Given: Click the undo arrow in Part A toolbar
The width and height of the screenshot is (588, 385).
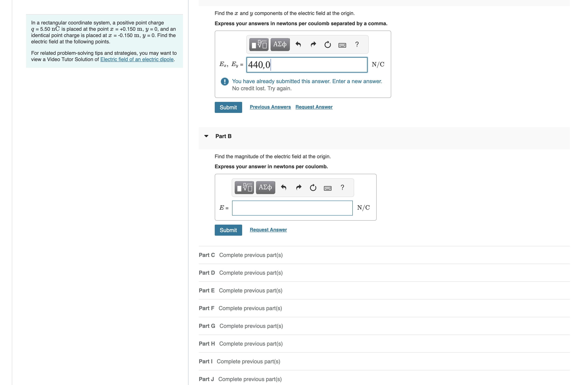Looking at the screenshot, I should pyautogui.click(x=298, y=45).
